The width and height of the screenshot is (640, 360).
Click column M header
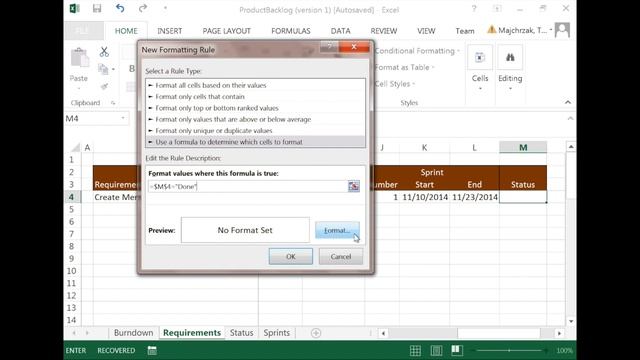click(x=523, y=147)
